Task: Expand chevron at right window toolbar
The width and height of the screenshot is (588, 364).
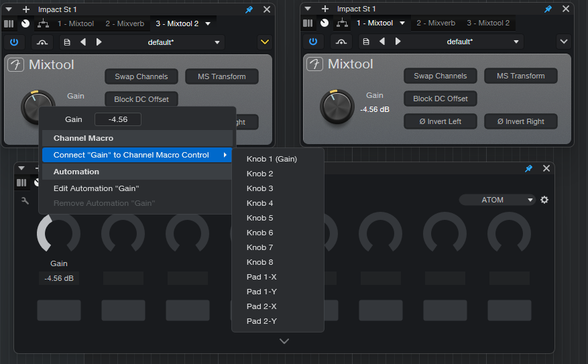Action: (x=564, y=42)
